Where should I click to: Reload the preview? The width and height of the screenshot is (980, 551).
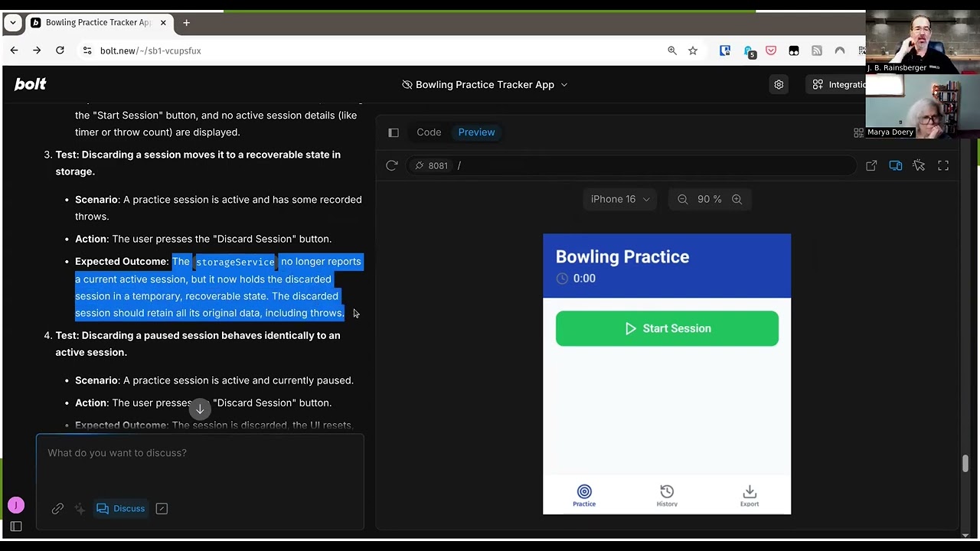(392, 165)
